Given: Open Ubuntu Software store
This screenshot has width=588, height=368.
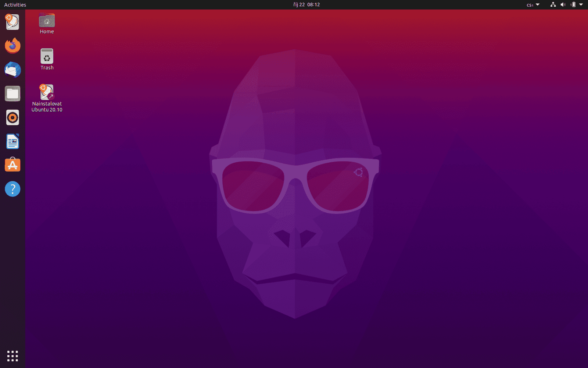Looking at the screenshot, I should tap(12, 165).
